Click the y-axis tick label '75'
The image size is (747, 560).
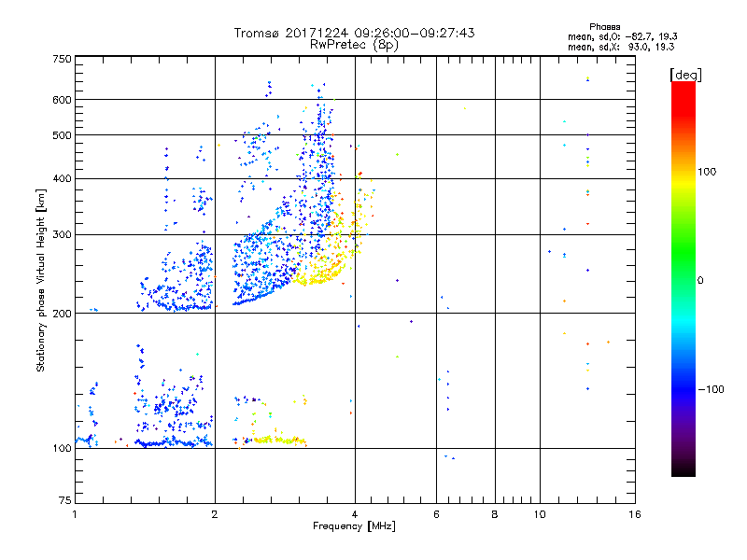click(x=65, y=500)
